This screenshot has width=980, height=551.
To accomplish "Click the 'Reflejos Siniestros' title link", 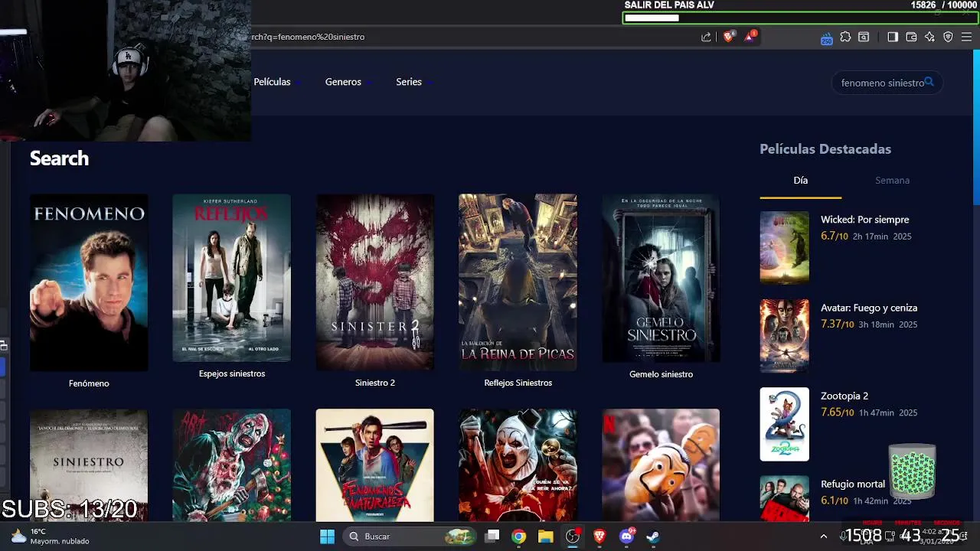I will [518, 383].
